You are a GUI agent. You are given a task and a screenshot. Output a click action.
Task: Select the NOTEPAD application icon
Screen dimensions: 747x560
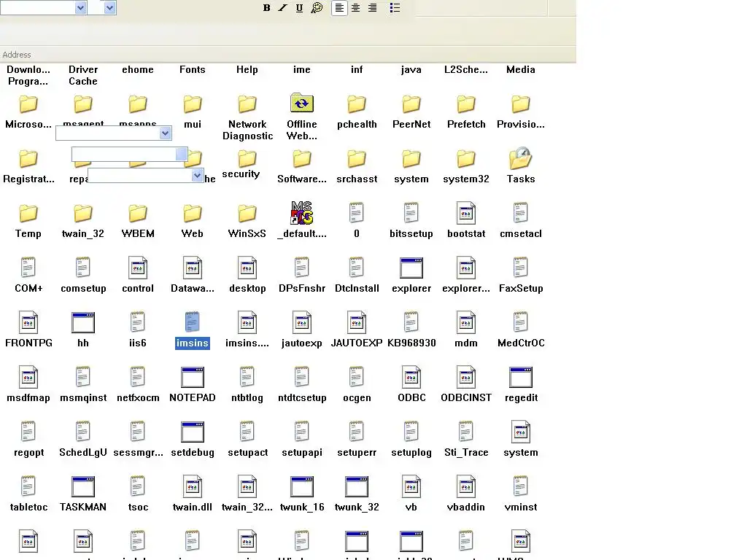(x=193, y=377)
